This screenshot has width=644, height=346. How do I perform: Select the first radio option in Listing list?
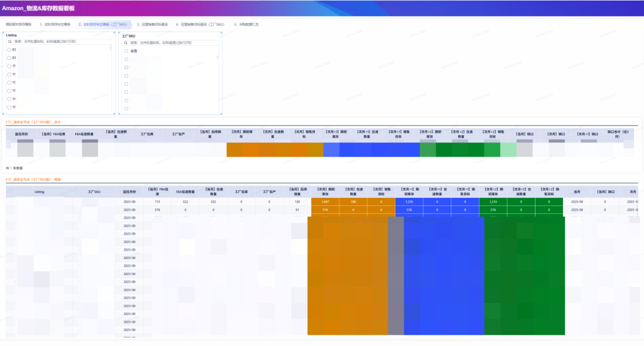click(9, 49)
